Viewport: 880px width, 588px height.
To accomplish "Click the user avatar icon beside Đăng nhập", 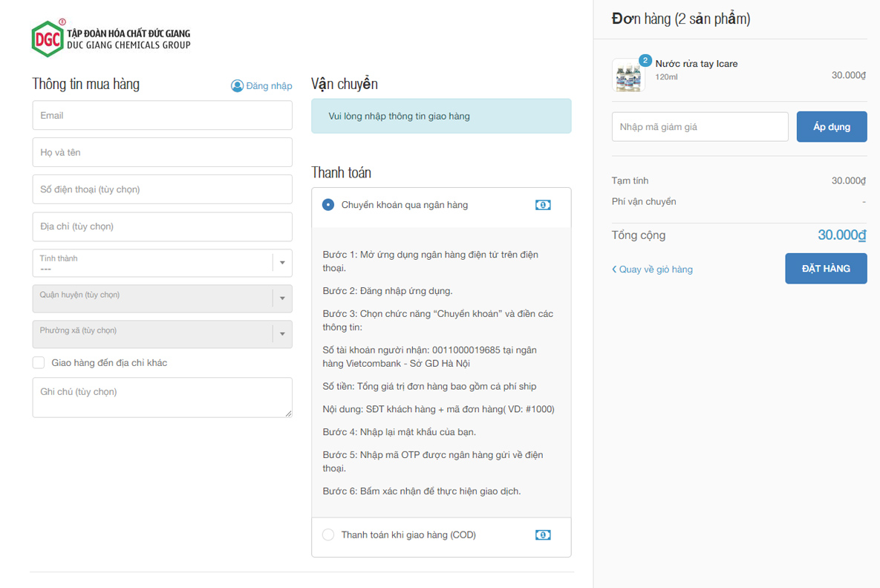I will click(x=237, y=86).
